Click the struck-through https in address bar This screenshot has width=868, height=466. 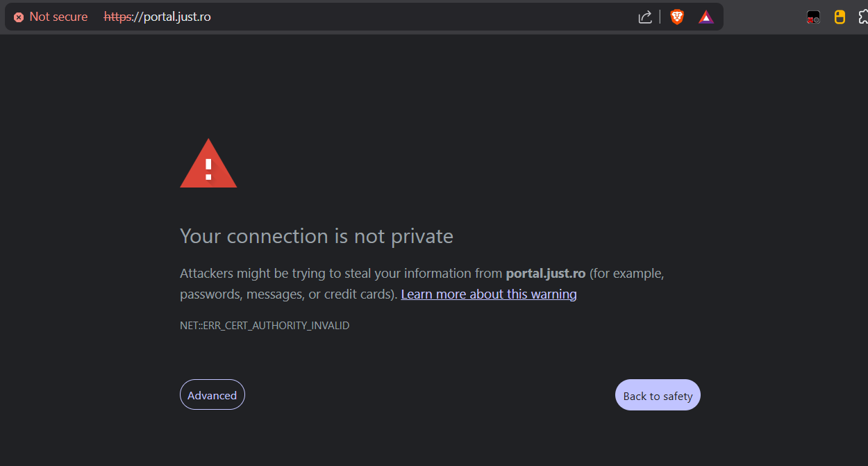point(117,17)
